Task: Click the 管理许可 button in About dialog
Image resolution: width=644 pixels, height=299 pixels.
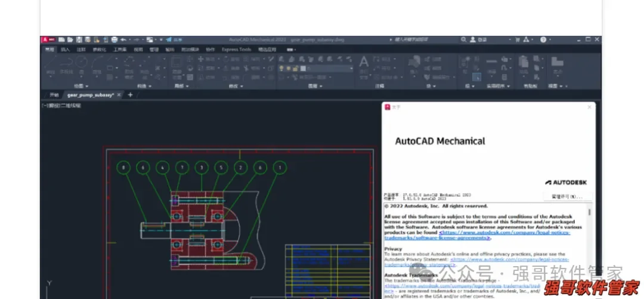Action: pos(567,196)
